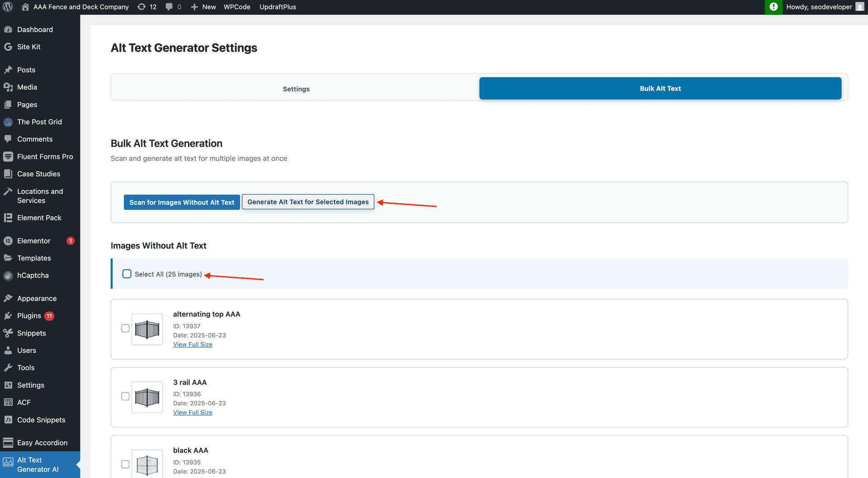Check the 3 rail AAA image checkbox

click(x=125, y=396)
